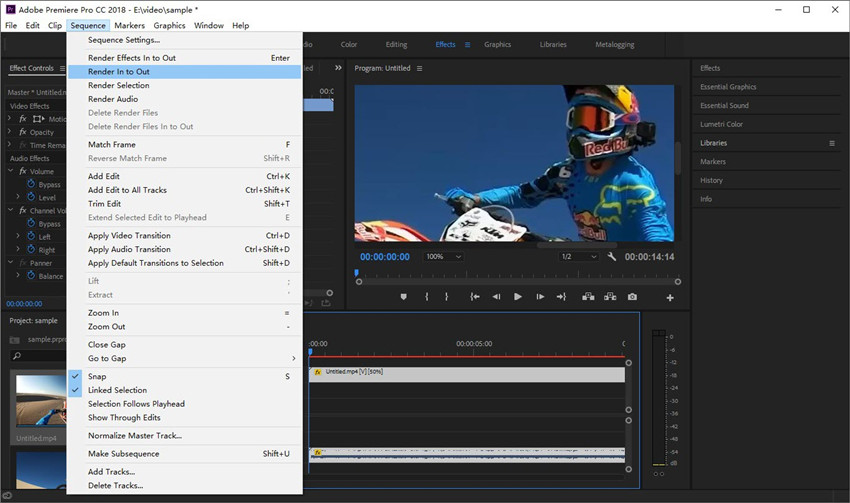Open the 1/2 playback resolution dropdown
The width and height of the screenshot is (850, 503).
click(x=579, y=257)
